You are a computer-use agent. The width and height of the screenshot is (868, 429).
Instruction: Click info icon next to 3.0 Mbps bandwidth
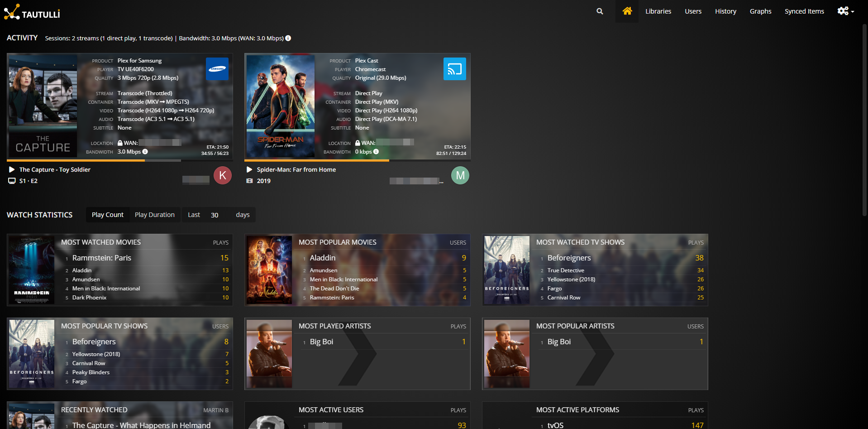pyautogui.click(x=145, y=152)
